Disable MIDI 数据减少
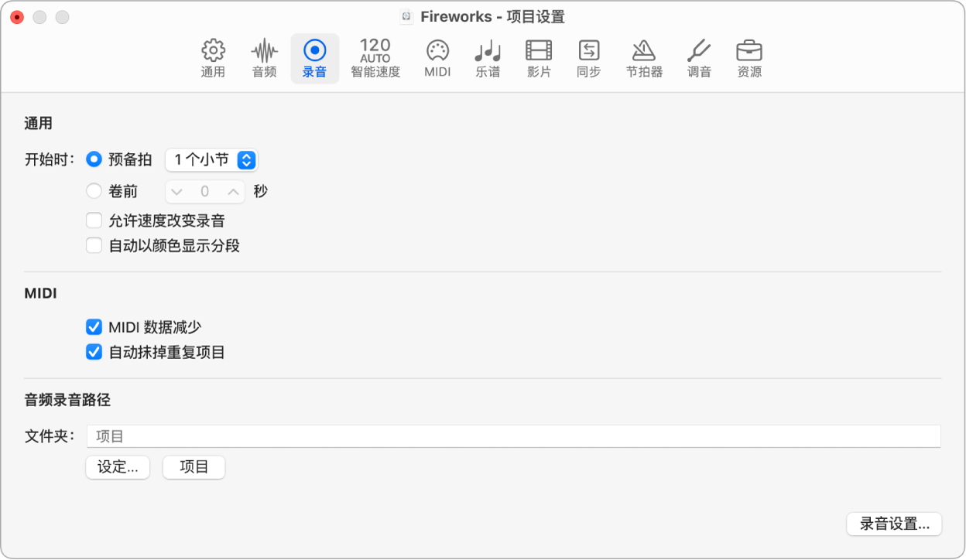Screen dimensions: 966x560 pyautogui.click(x=94, y=327)
